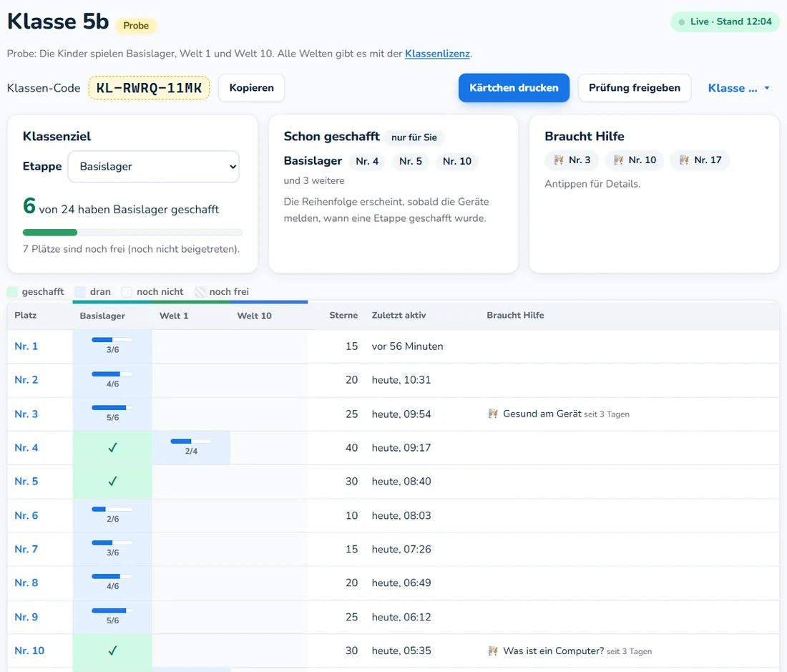Click the Basislager checkmark in table row Nr. 10

pos(112,651)
